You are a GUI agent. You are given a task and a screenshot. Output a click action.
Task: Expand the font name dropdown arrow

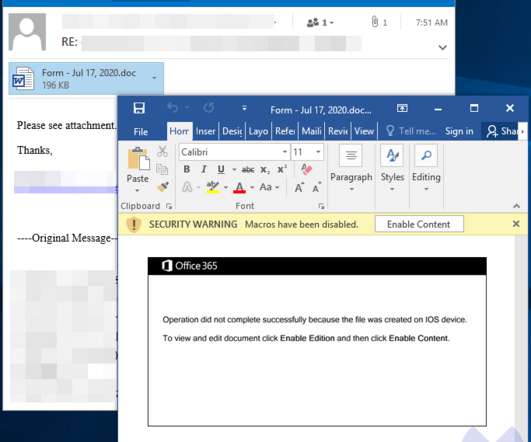click(x=284, y=152)
